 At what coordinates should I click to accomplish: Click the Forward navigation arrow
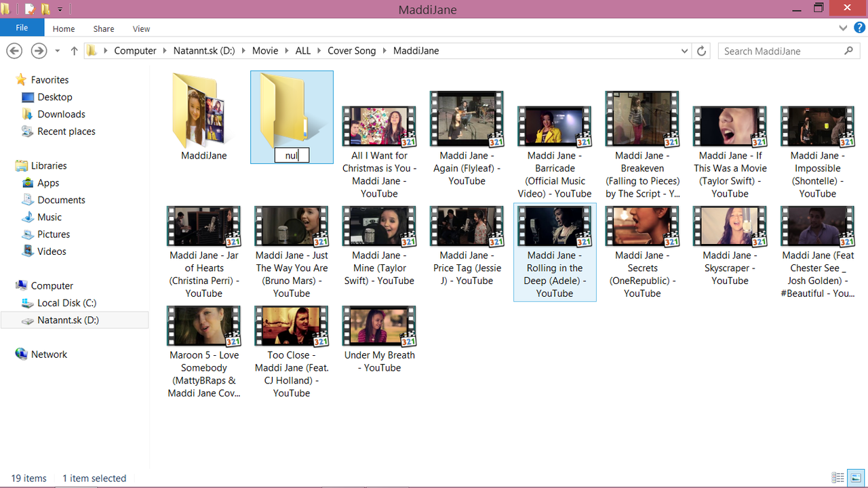coord(39,51)
